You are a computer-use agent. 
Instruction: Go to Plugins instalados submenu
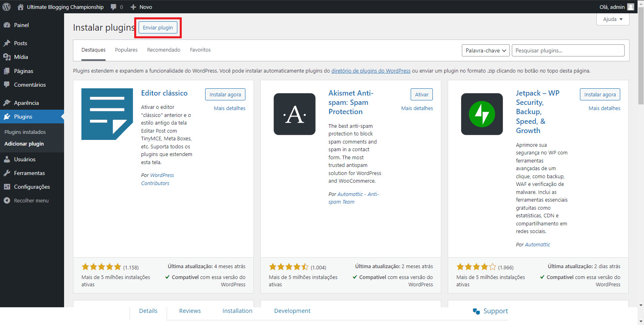tap(25, 132)
